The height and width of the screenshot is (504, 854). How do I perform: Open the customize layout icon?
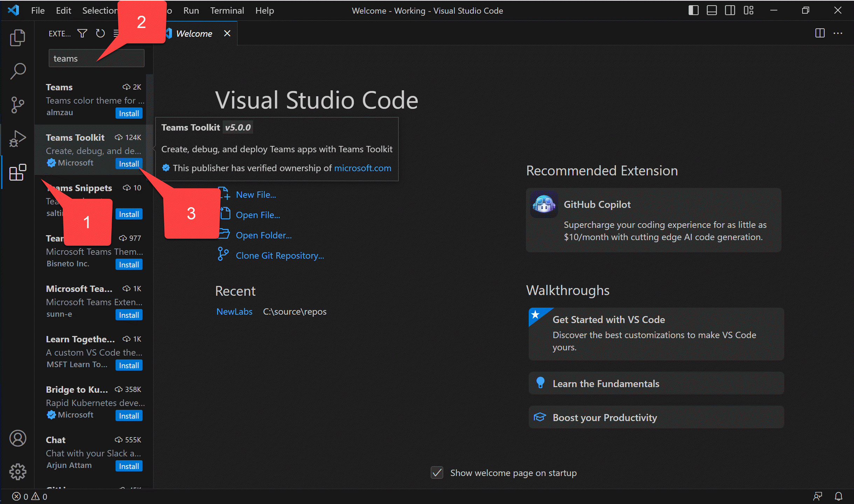point(749,10)
